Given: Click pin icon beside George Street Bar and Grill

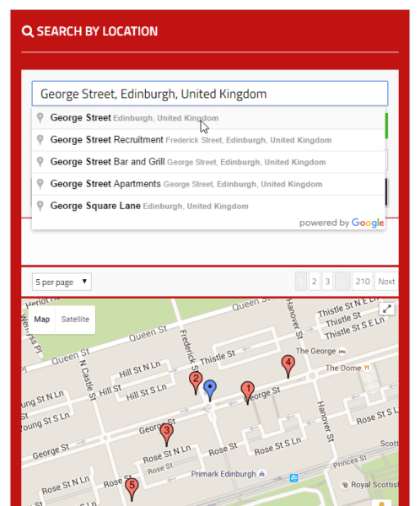Looking at the screenshot, I should 40,162.
